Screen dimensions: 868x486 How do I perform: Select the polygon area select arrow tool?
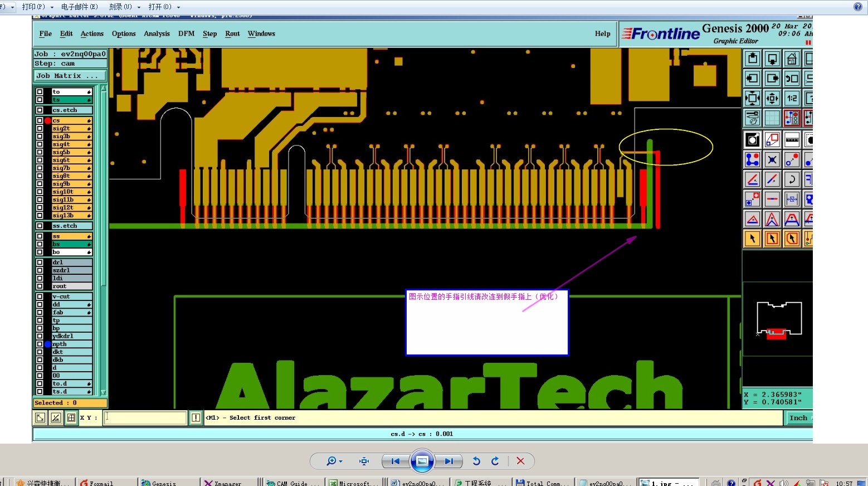[792, 239]
